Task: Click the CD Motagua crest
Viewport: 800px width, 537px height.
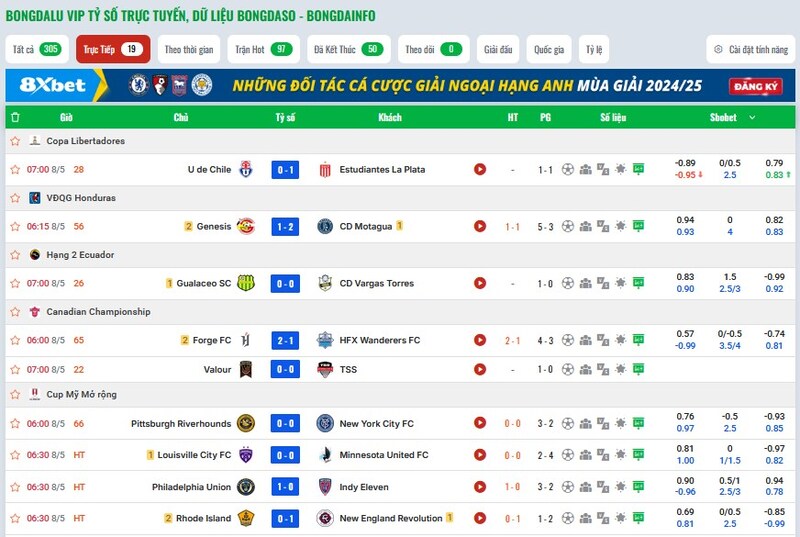Action: click(x=325, y=226)
